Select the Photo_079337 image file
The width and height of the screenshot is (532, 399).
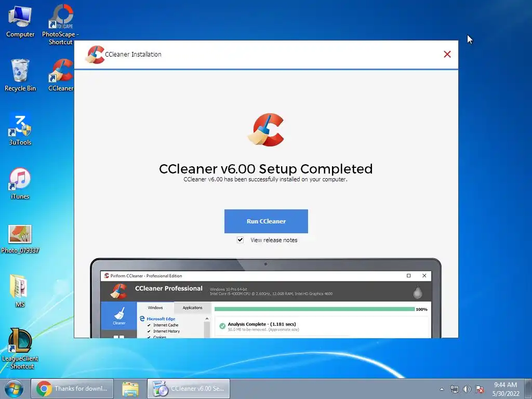click(20, 239)
